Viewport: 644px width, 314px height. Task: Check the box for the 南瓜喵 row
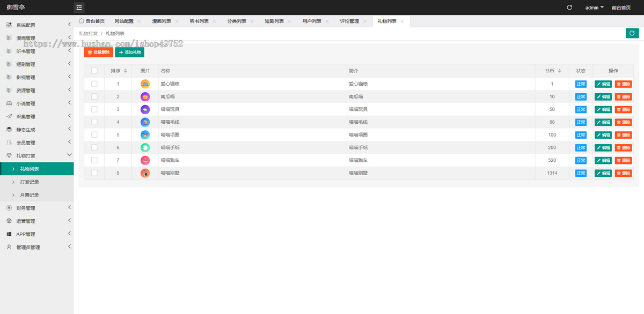click(x=94, y=96)
